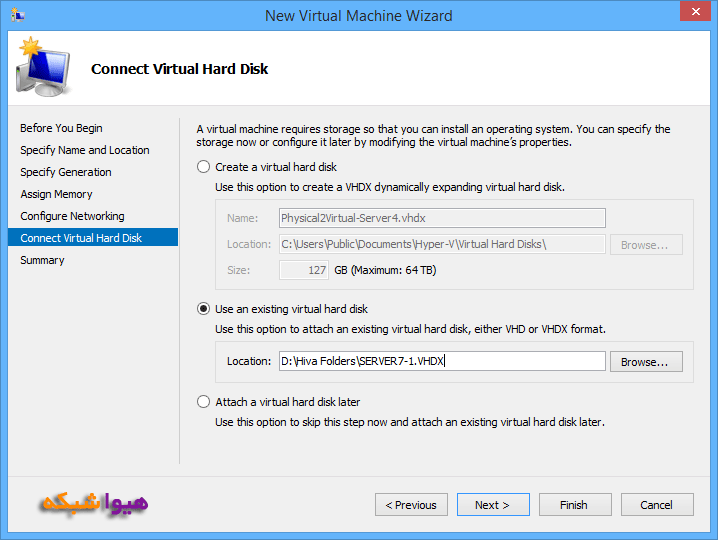Cancel the New Virtual Machine Wizard

tap(657, 505)
